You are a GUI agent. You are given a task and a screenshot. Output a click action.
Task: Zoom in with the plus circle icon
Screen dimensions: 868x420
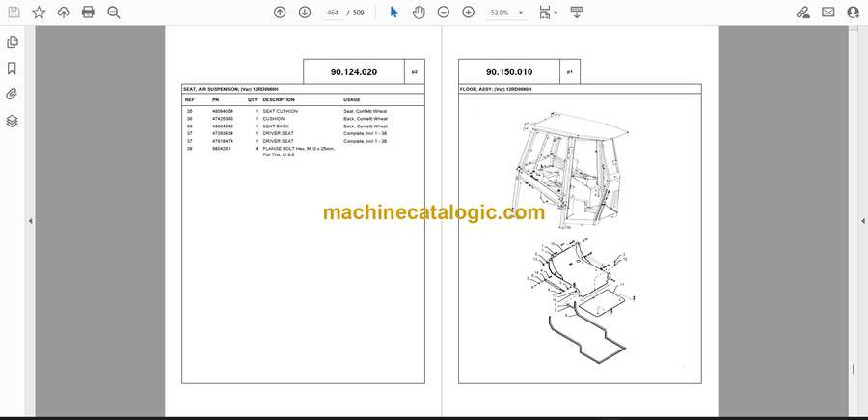(469, 13)
